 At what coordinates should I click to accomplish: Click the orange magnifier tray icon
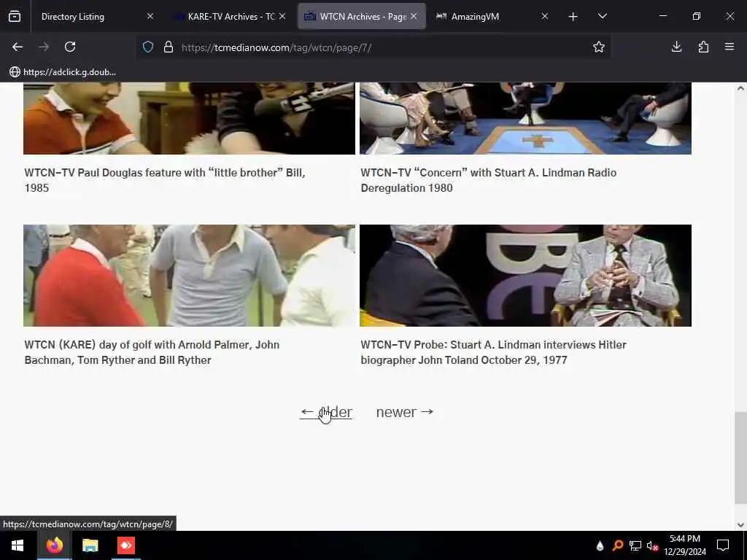617,545
